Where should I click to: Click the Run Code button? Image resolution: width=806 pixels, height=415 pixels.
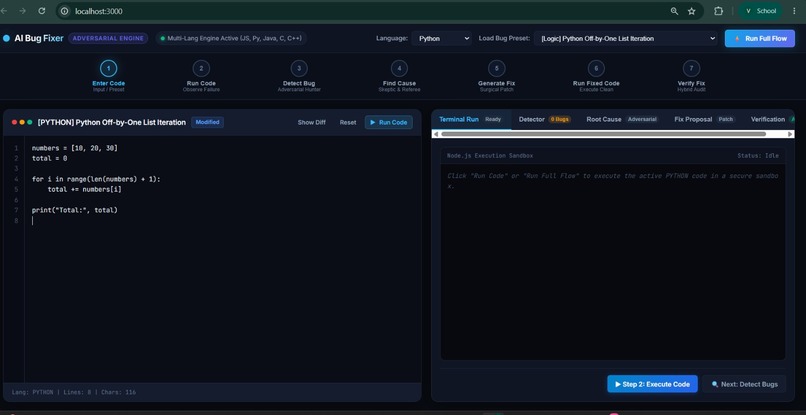point(389,122)
